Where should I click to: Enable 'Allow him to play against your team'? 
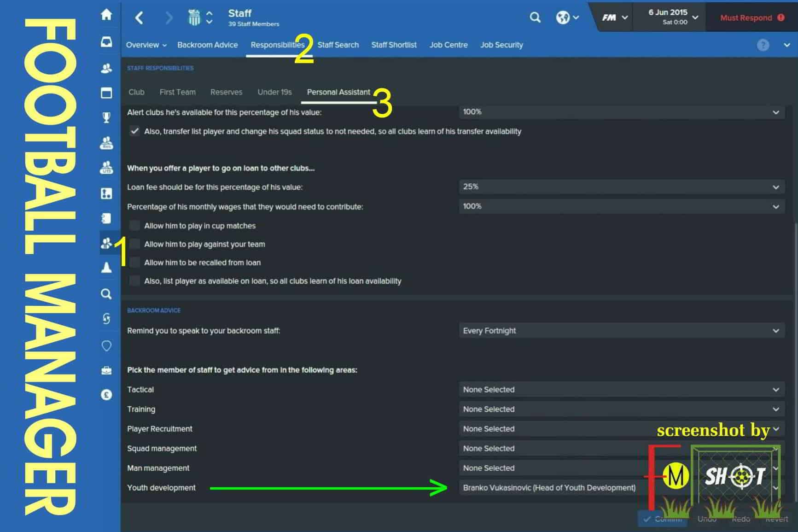coord(134,244)
